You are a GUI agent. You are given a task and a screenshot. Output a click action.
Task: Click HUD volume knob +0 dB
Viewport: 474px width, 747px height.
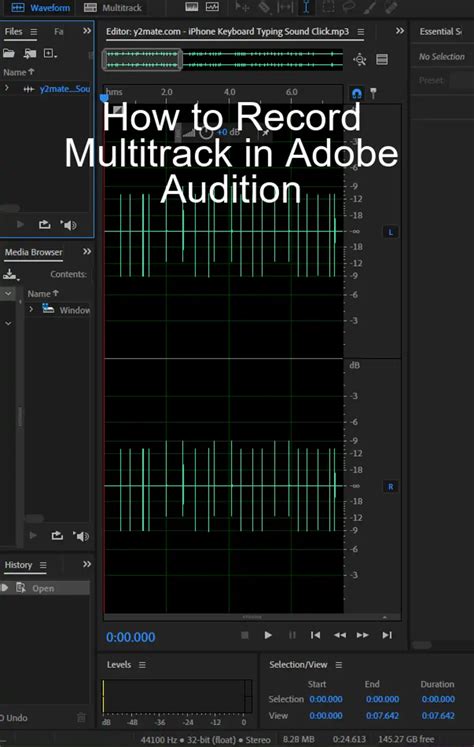pyautogui.click(x=206, y=132)
